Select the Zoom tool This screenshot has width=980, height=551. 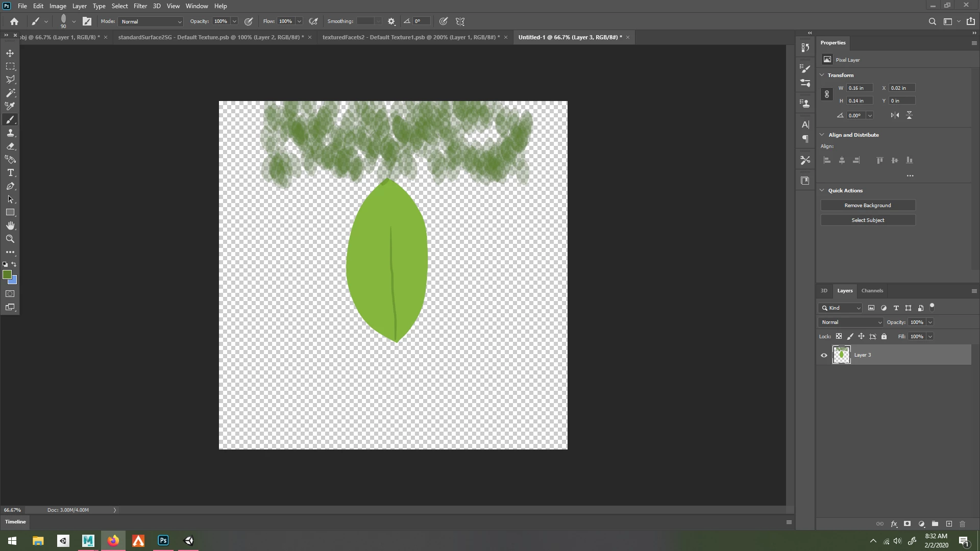tap(10, 239)
